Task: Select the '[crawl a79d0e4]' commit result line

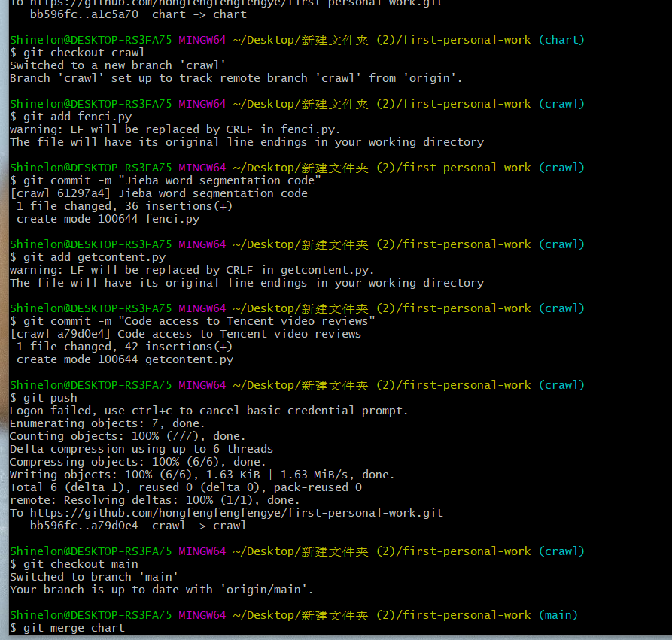Action: pos(185,334)
